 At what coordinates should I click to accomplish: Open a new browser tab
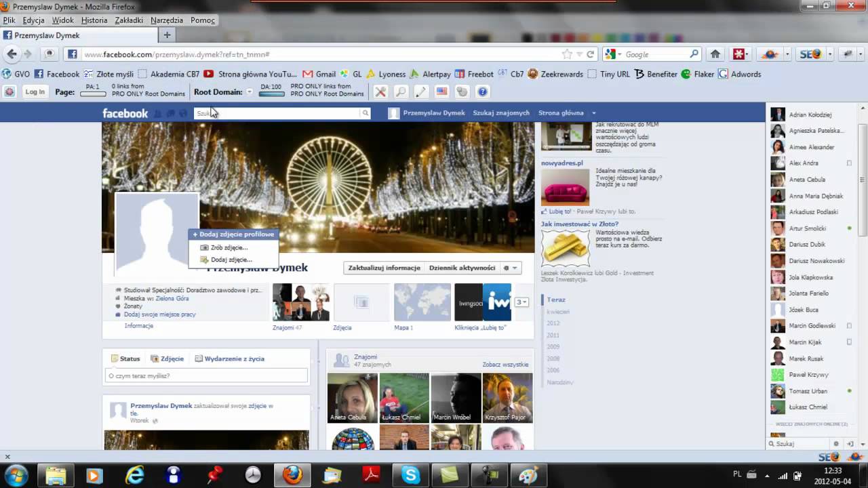pyautogui.click(x=167, y=35)
